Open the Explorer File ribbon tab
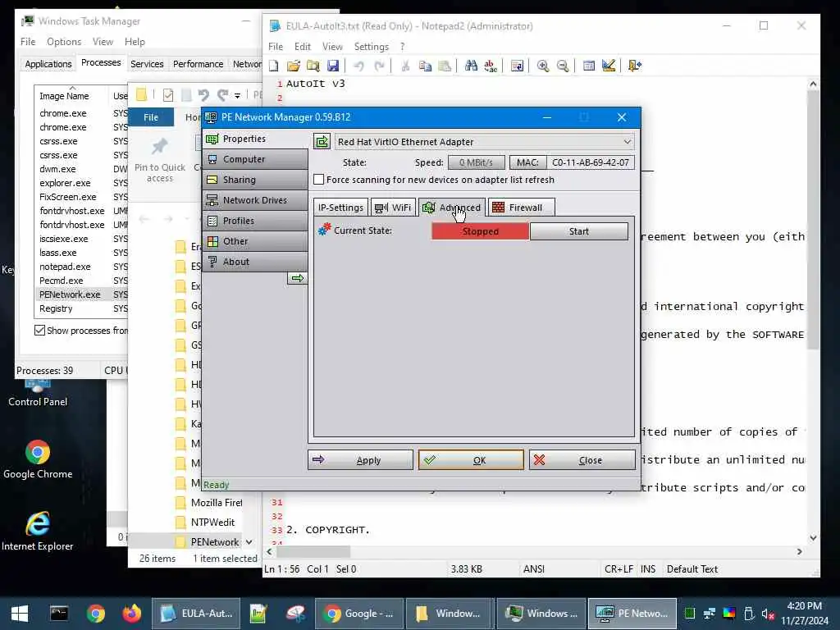Image resolution: width=840 pixels, height=630 pixels. 151,117
